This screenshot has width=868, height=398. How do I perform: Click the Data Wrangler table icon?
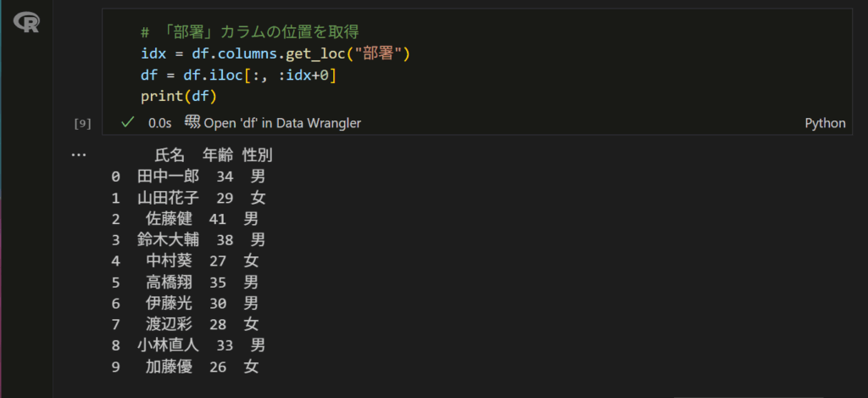point(192,122)
